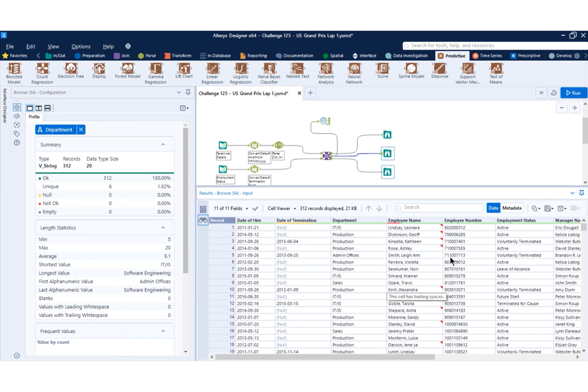Switch to the Preparation tool palette
Image resolution: width=588 pixels, height=392 pixels.
(x=90, y=56)
